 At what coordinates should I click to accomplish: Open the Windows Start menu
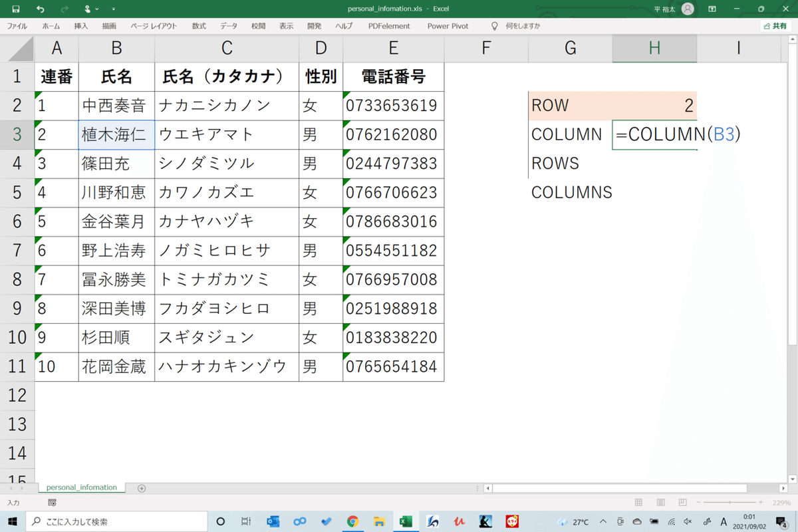point(13,521)
